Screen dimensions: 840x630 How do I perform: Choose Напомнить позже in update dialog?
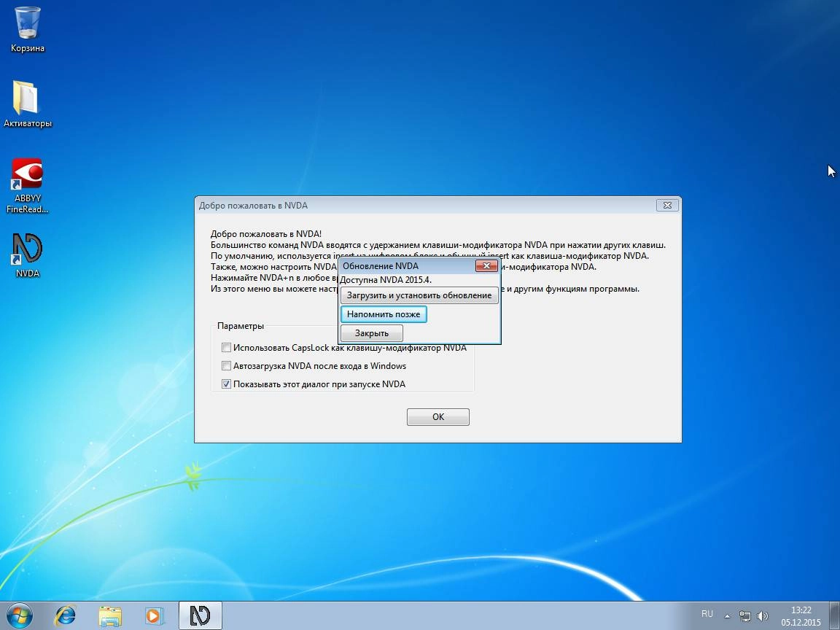(384, 314)
